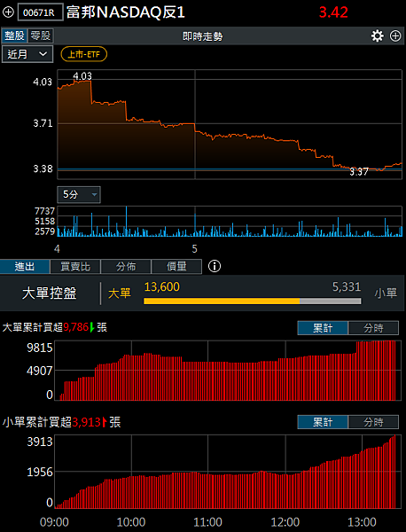Click the stock name 富邦NASDAQ反1
Viewport: 406px width, 532px height.
tap(126, 12)
